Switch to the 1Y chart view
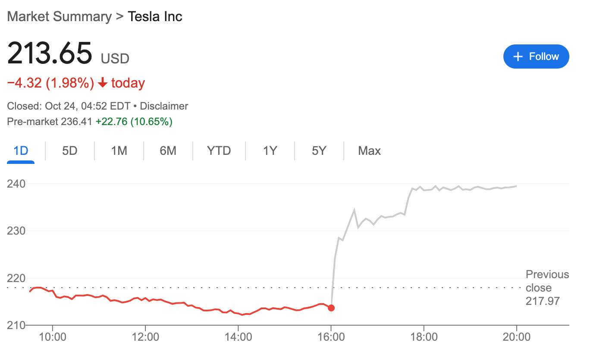The image size is (603, 364). coord(270,151)
